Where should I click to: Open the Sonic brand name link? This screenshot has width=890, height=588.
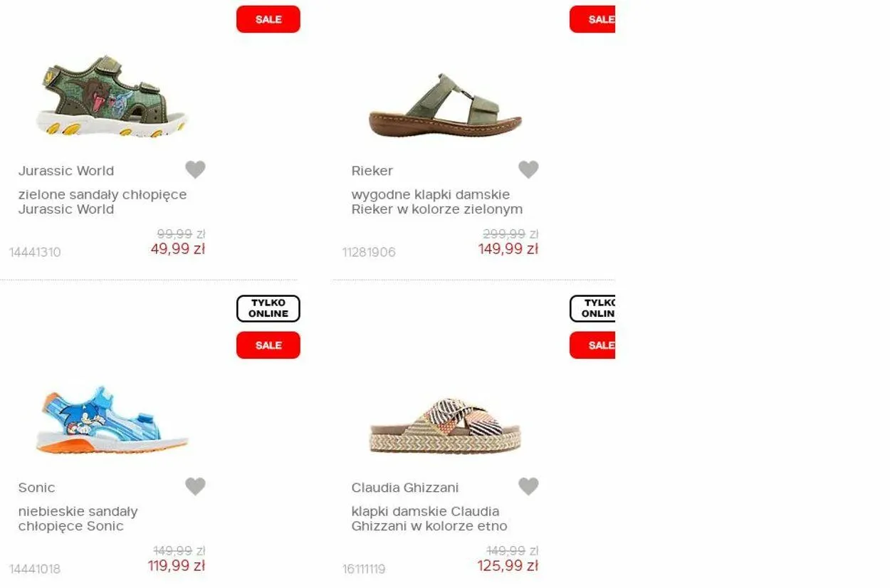click(37, 488)
